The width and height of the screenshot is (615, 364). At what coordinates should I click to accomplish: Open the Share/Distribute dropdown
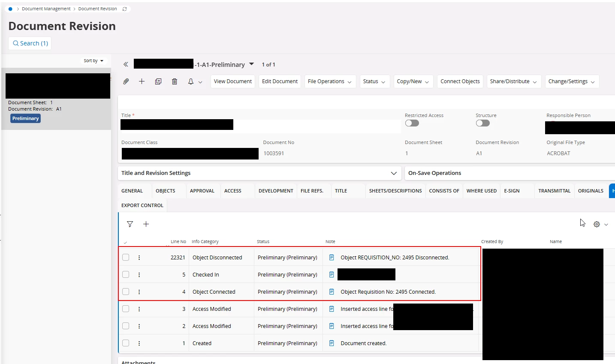(x=514, y=81)
